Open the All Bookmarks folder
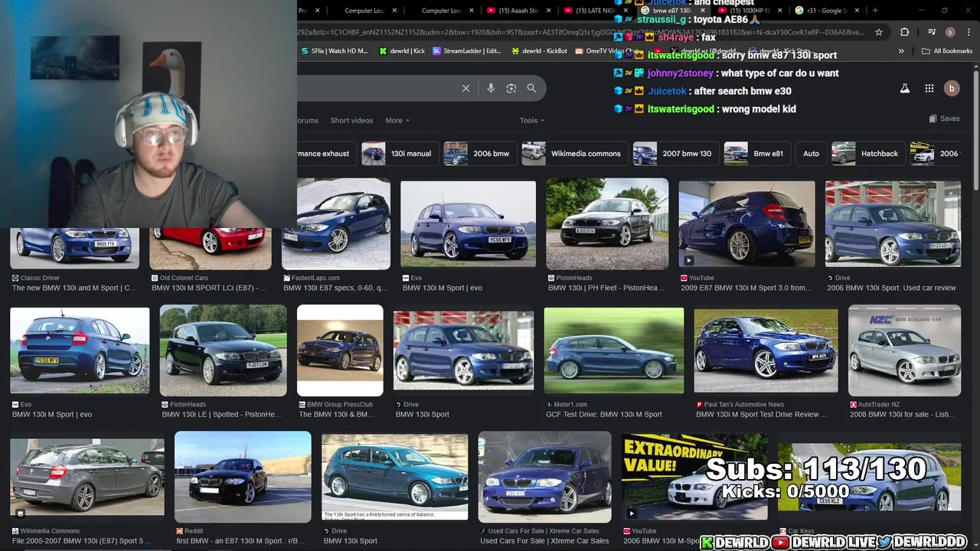The width and height of the screenshot is (980, 551). [947, 51]
